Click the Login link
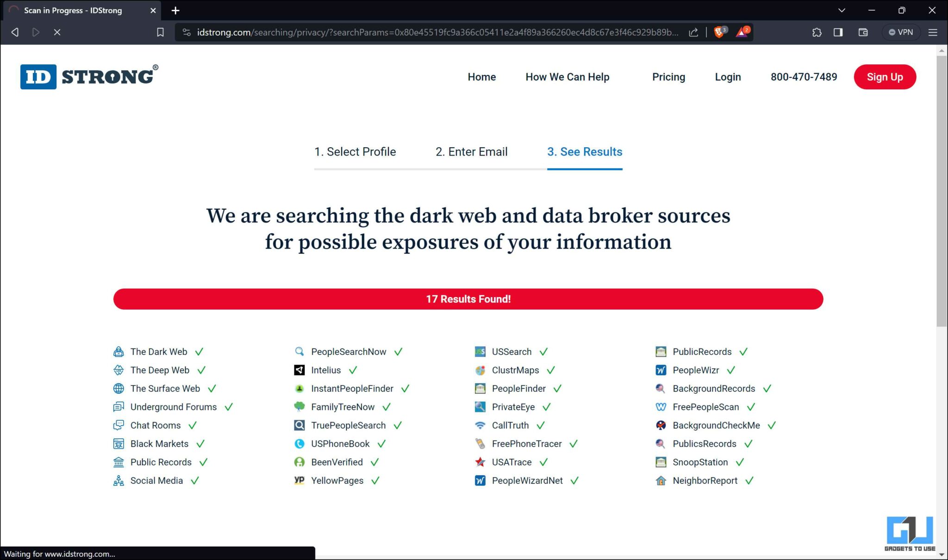The image size is (948, 560). [x=728, y=77]
